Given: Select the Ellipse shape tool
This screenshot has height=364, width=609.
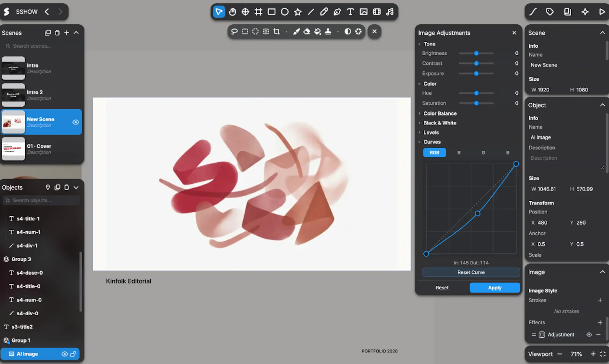Looking at the screenshot, I should point(285,12).
